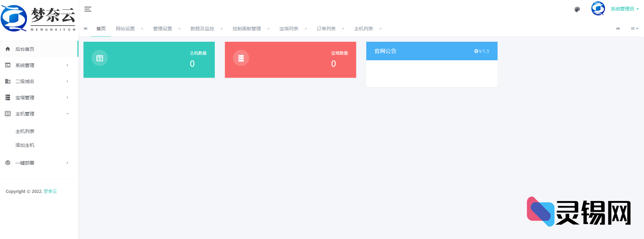The image size is (644, 239).
Task: Click the 宝塔管理 server icon in sidebar
Action: [x=8, y=98]
